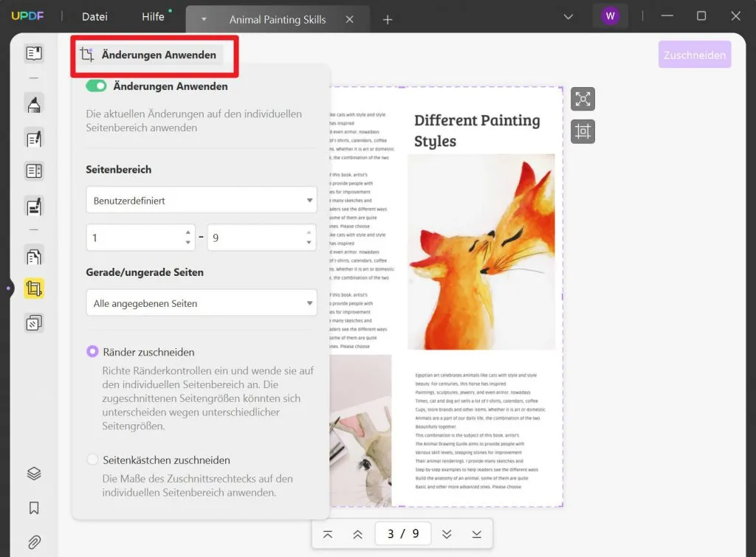The height and width of the screenshot is (557, 756).
Task: Open the tab dropdown arrow before Animal Painting Skills
Action: coord(204,19)
